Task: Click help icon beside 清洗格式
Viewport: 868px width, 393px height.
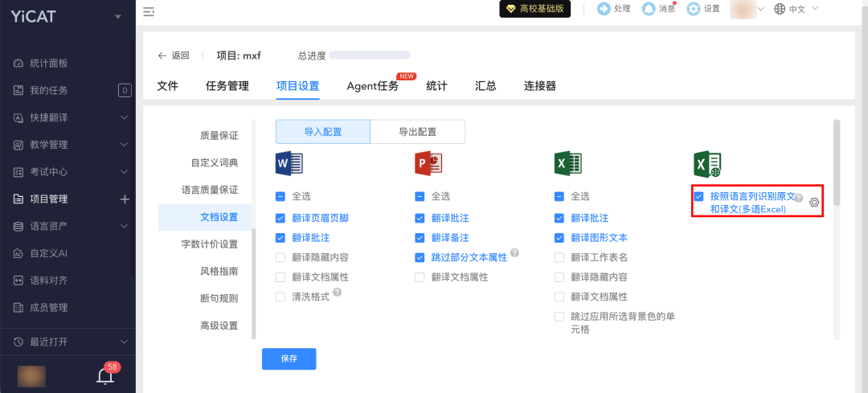Action: pos(337,293)
